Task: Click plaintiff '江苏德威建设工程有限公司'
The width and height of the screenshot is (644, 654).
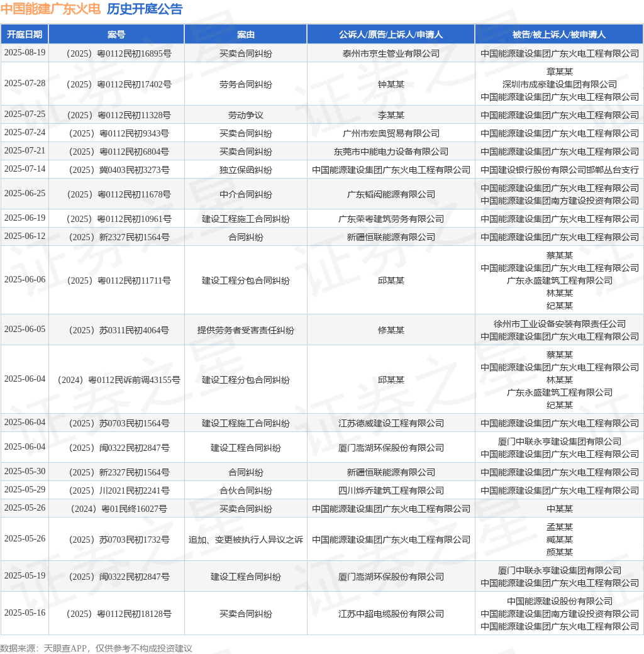Action: click(x=391, y=423)
